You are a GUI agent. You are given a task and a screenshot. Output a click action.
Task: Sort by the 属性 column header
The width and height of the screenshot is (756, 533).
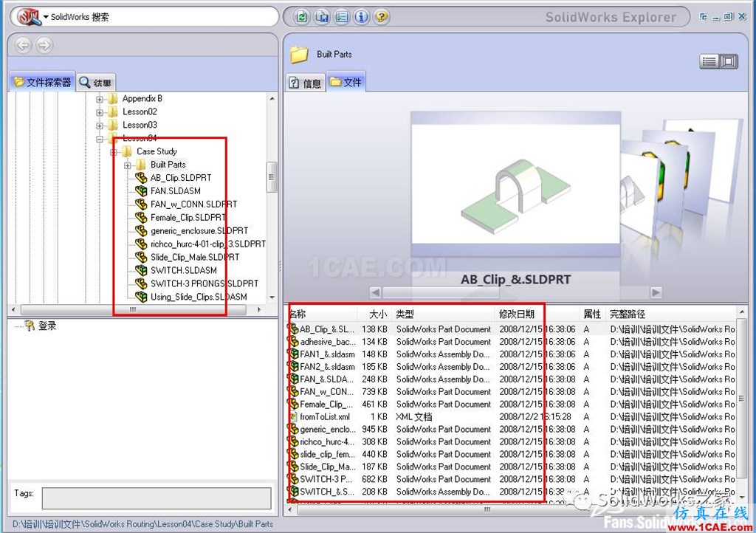[x=592, y=314]
